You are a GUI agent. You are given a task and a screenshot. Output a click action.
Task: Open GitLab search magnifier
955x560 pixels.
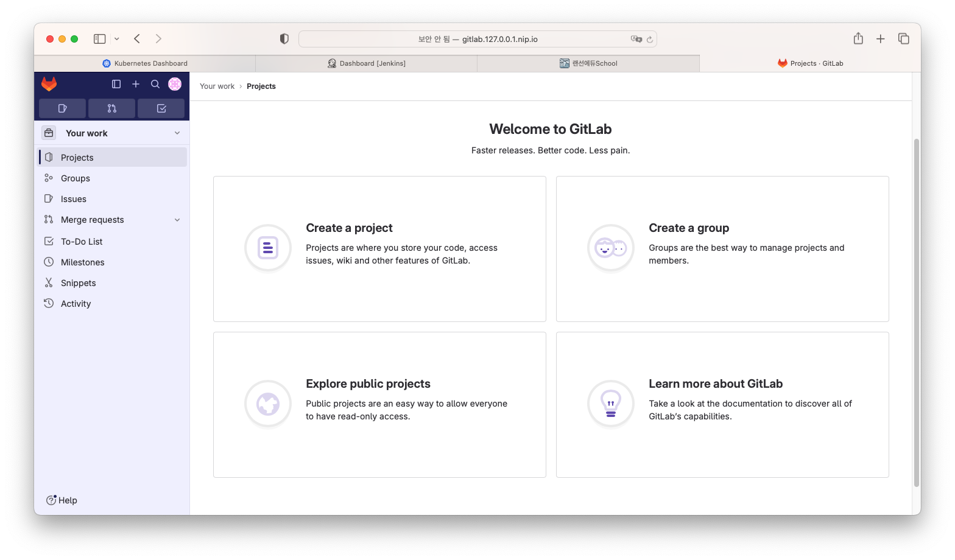click(155, 84)
